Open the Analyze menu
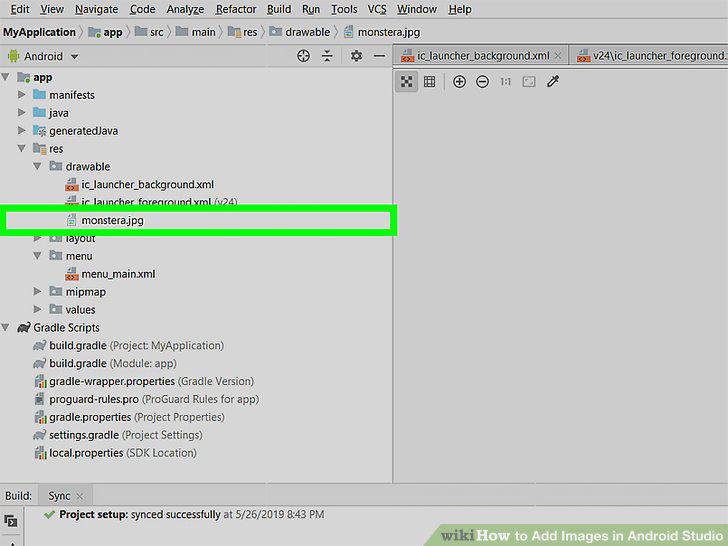 (x=185, y=9)
